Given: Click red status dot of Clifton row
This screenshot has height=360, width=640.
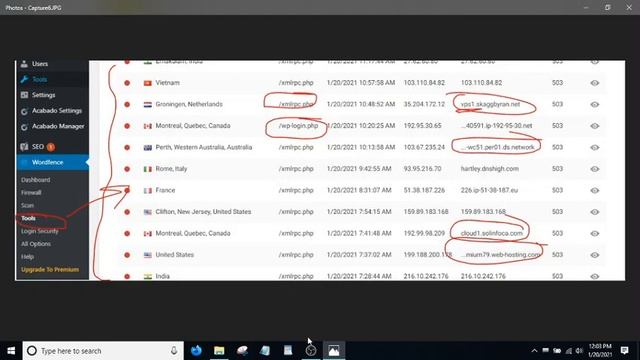Looking at the screenshot, I should tap(127, 212).
